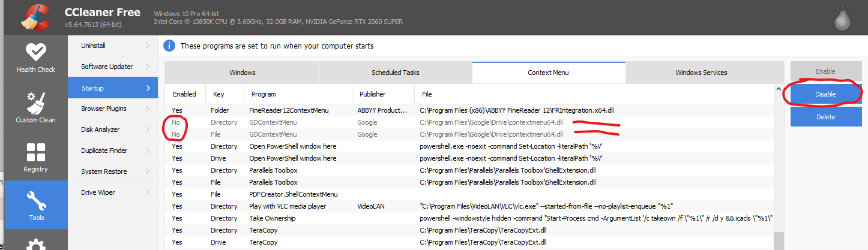Image resolution: width=868 pixels, height=250 pixels.
Task: Click the chevron next to Drive Wiper
Action: tap(148, 192)
